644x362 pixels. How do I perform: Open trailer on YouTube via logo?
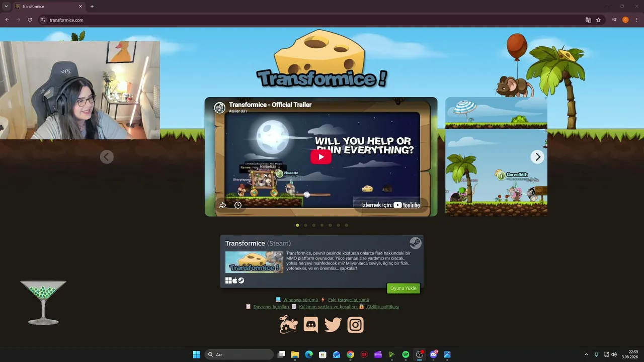coord(407,205)
